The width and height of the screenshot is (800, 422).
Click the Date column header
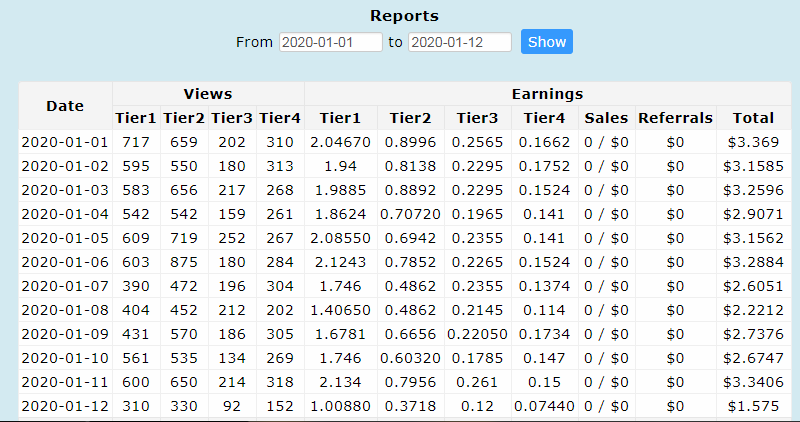[x=65, y=106]
